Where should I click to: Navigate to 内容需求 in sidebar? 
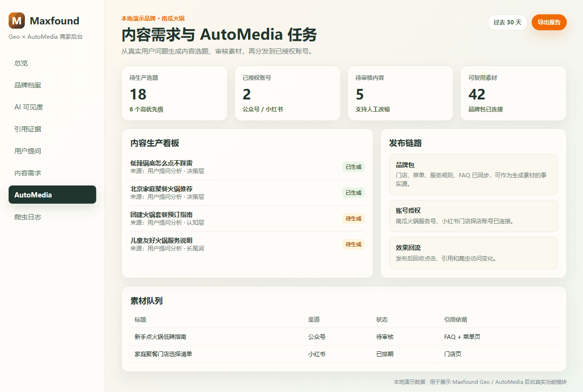[52, 173]
